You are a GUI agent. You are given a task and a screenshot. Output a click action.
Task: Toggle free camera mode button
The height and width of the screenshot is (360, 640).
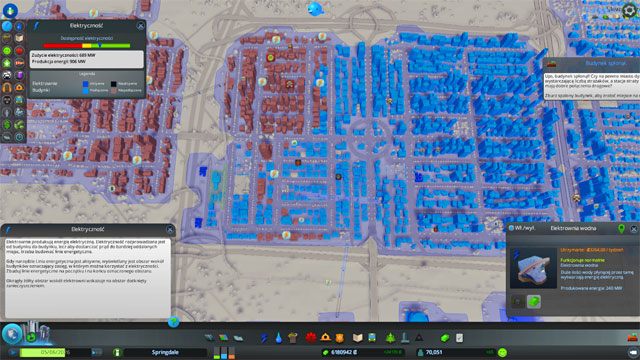[633, 352]
